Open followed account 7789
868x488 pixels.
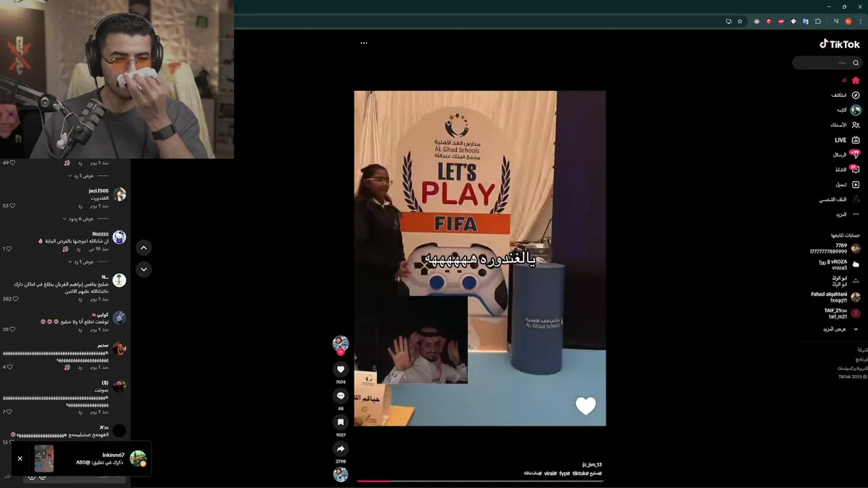click(x=835, y=248)
